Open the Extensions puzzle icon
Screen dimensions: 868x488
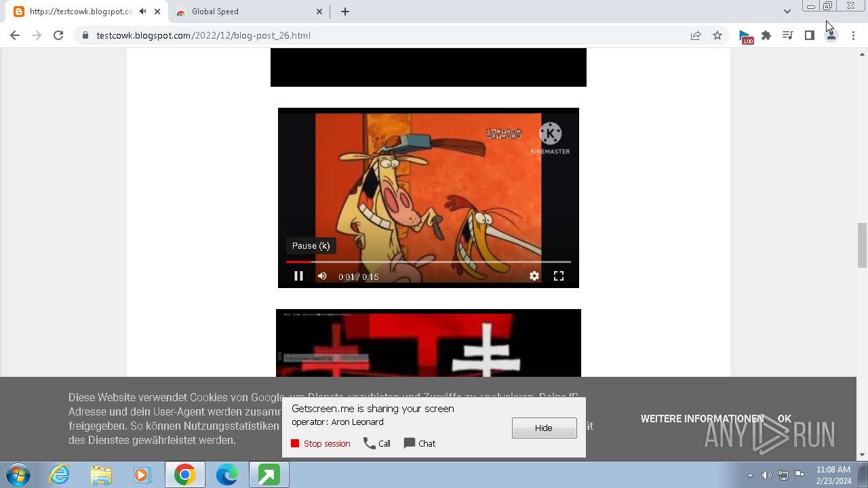(766, 35)
